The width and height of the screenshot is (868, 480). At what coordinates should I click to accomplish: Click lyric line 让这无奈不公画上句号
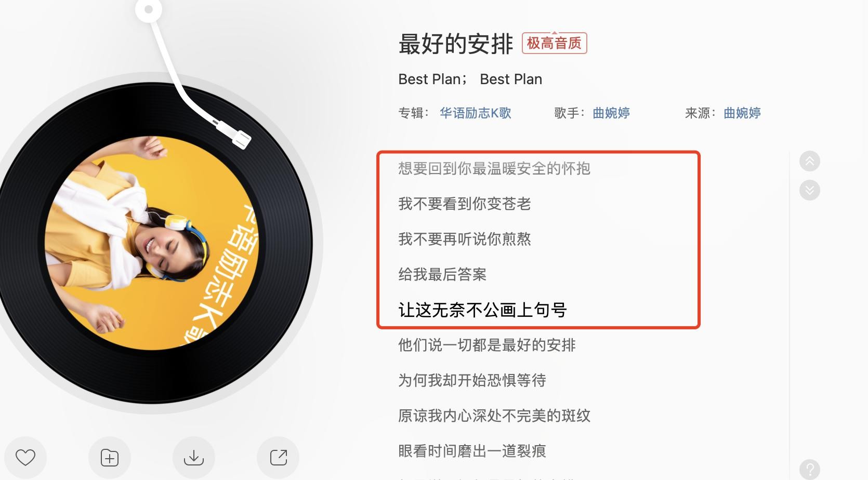(482, 310)
